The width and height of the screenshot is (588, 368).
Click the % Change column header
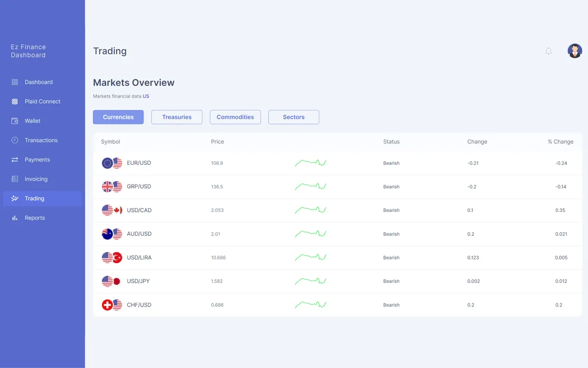(561, 142)
